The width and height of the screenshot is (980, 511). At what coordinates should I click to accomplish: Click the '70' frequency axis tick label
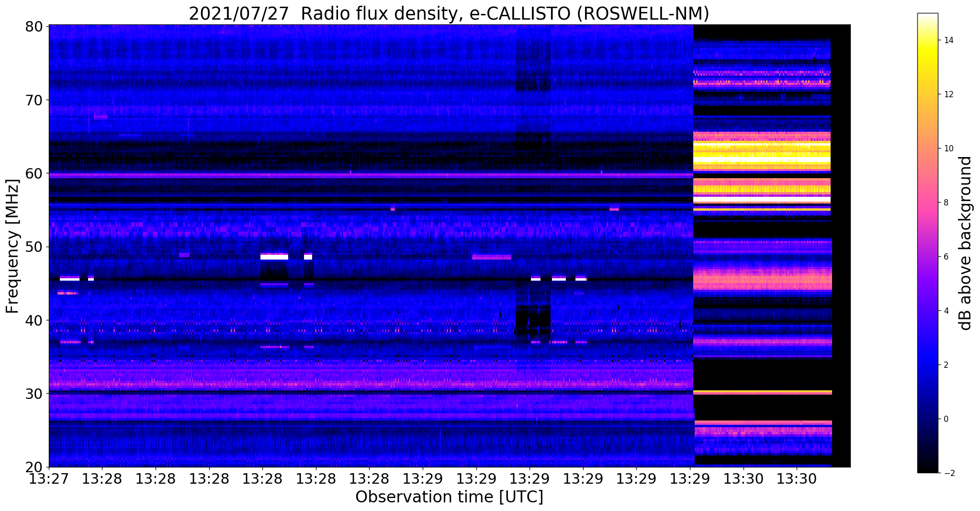pyautogui.click(x=35, y=100)
